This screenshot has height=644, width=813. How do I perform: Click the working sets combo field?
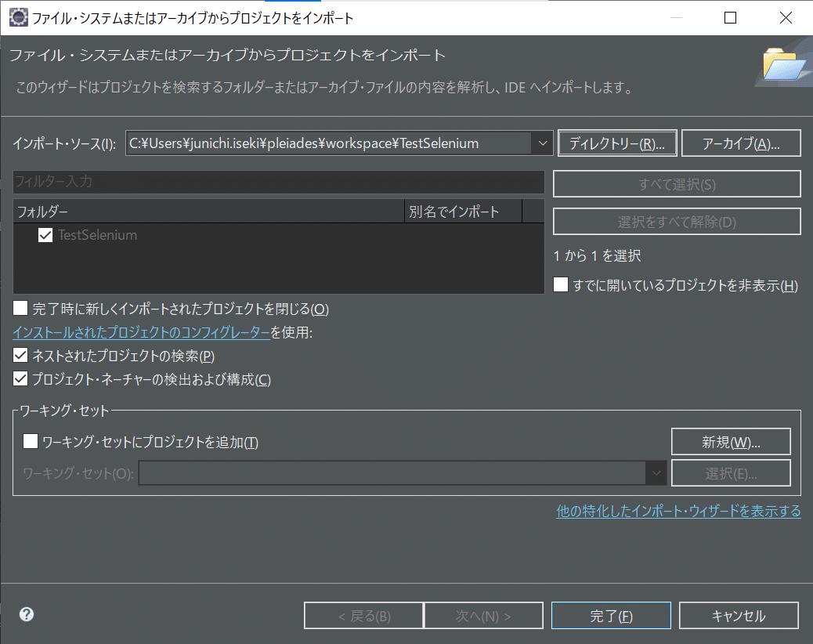pyautogui.click(x=392, y=473)
